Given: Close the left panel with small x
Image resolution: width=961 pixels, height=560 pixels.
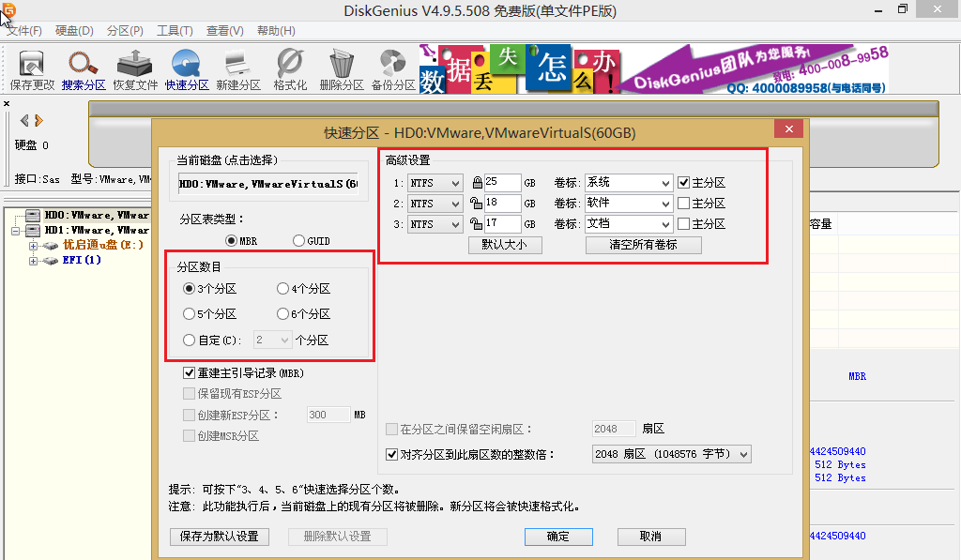Looking at the screenshot, I should point(7,103).
